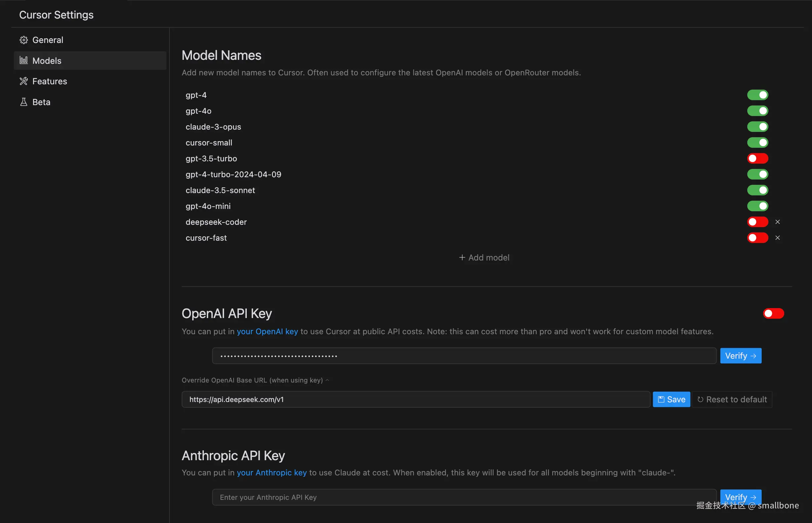Verify the Anthropic API key

click(x=741, y=497)
